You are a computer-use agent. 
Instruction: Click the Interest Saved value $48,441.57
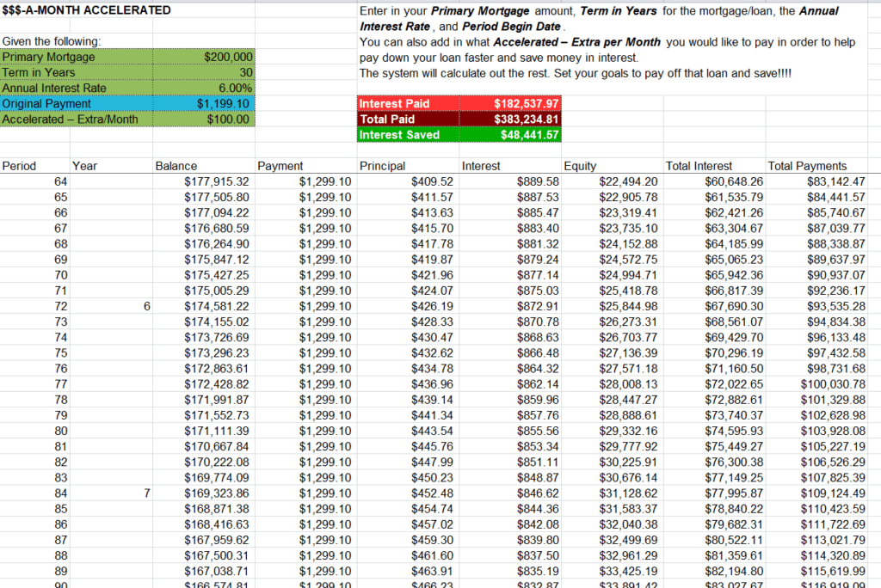510,135
